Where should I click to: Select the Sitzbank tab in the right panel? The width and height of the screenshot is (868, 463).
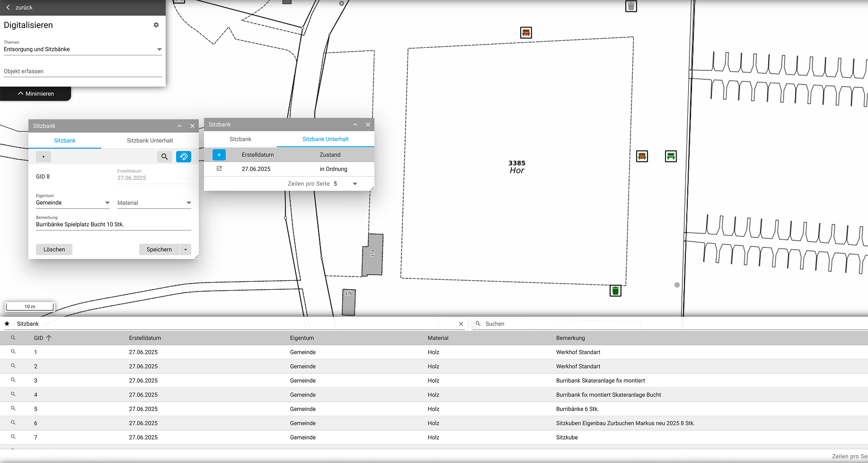click(x=240, y=139)
